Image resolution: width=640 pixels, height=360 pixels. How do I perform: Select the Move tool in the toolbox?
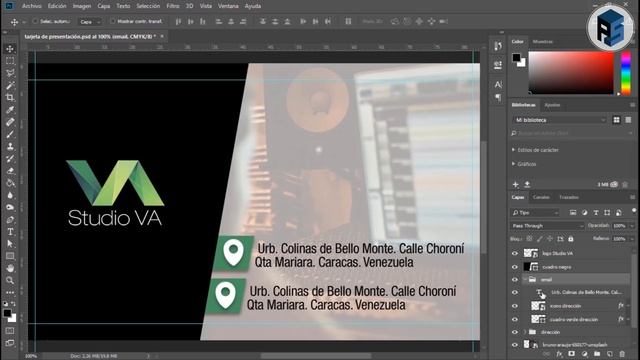[10, 49]
